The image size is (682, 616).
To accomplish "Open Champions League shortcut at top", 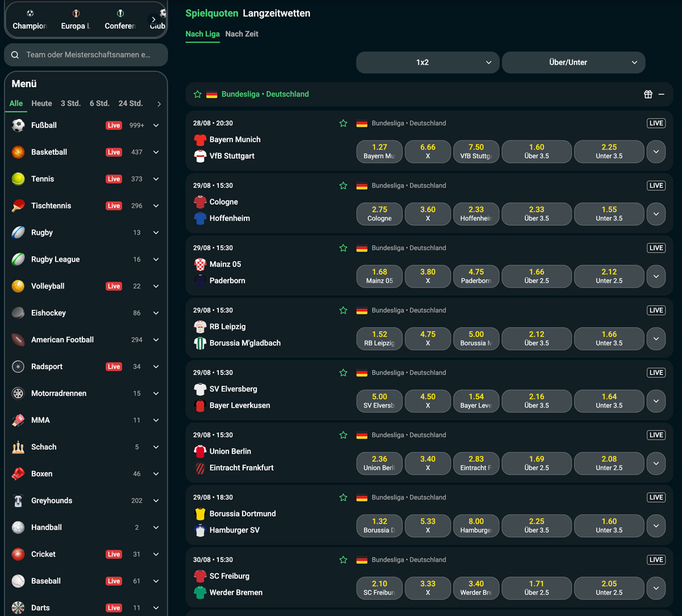I will click(x=30, y=20).
